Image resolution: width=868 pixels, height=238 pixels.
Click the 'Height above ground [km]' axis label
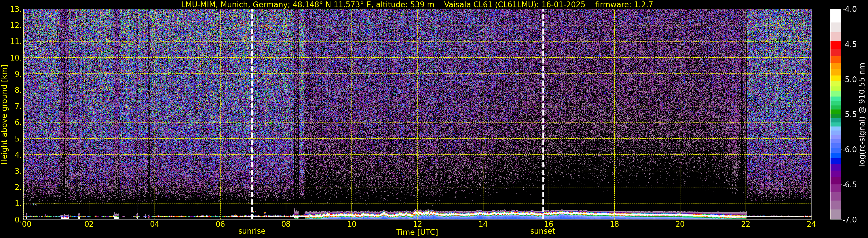tap(4, 115)
